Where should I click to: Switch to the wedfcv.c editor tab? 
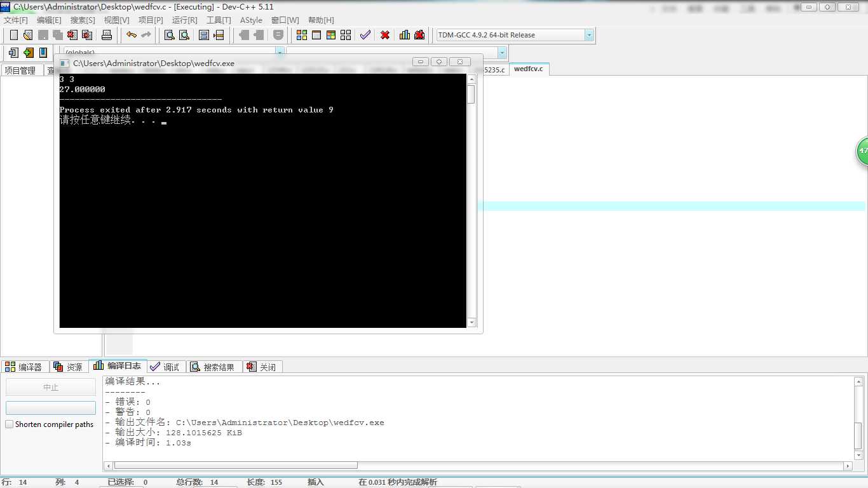tap(529, 69)
